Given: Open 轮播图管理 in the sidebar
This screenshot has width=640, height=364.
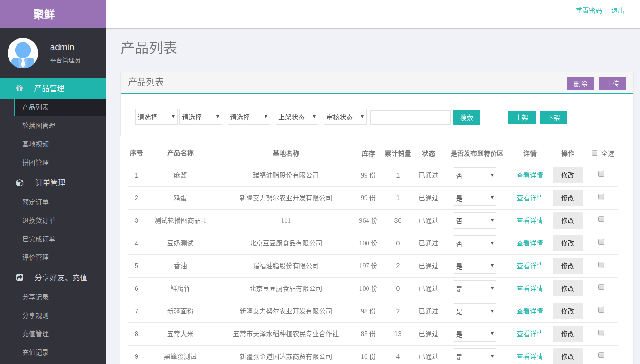Looking at the screenshot, I should tap(39, 126).
